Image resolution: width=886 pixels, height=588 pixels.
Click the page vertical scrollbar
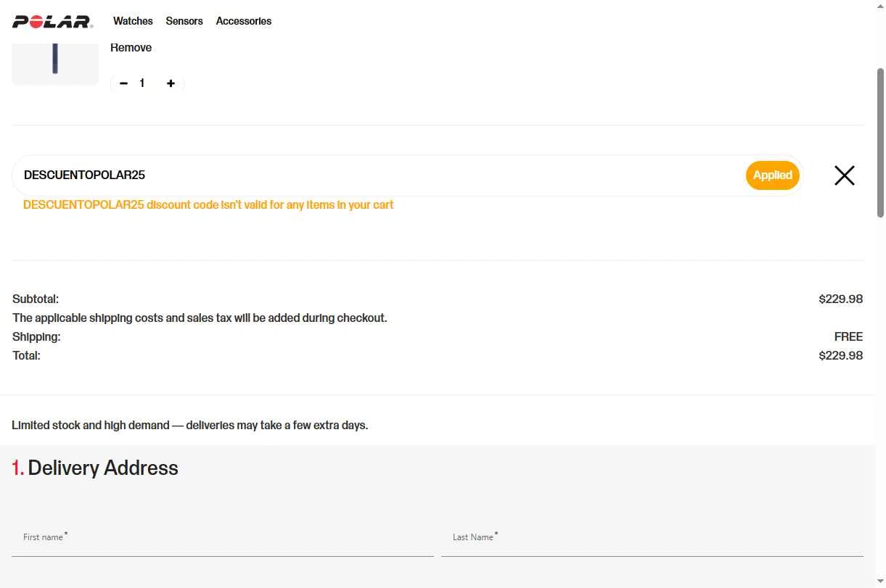click(880, 143)
